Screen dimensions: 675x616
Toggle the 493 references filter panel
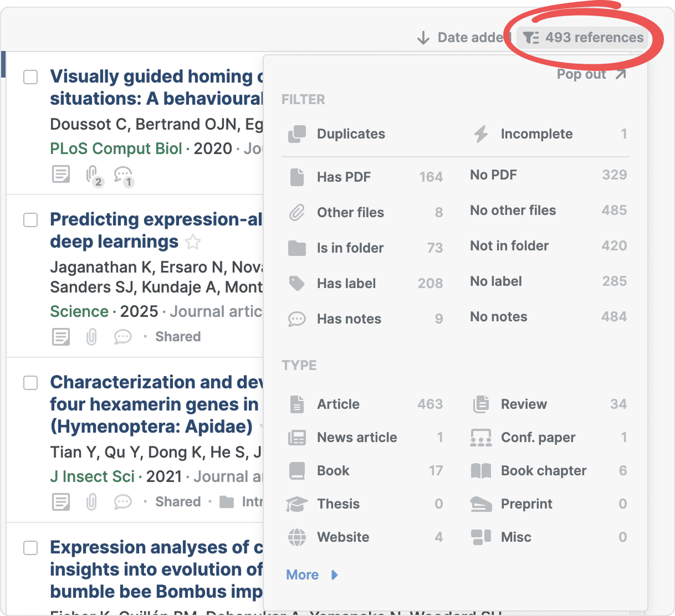click(x=594, y=38)
